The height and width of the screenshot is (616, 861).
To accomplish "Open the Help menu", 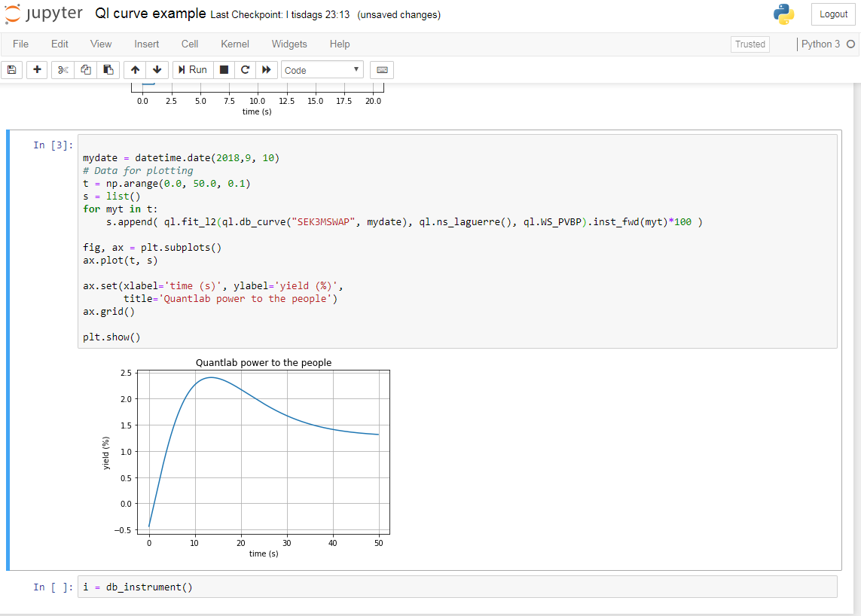I will click(340, 44).
